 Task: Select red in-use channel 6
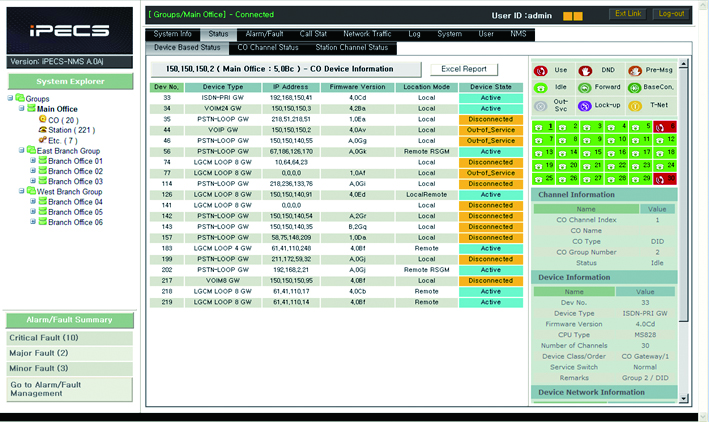[665, 127]
